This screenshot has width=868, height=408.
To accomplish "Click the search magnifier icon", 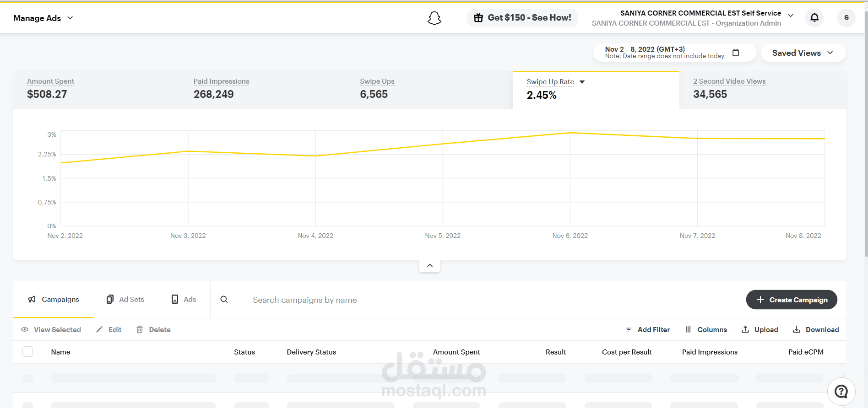I will coord(224,300).
